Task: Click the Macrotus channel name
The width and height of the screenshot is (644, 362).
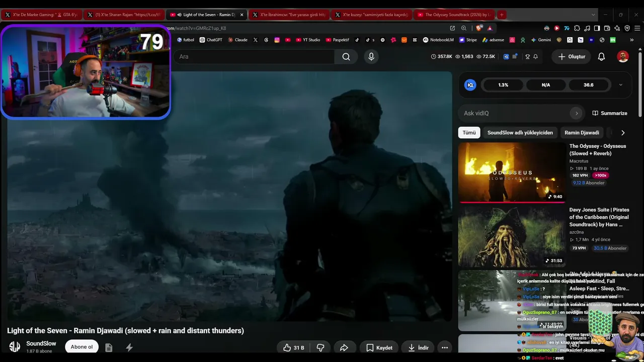Action: click(579, 161)
